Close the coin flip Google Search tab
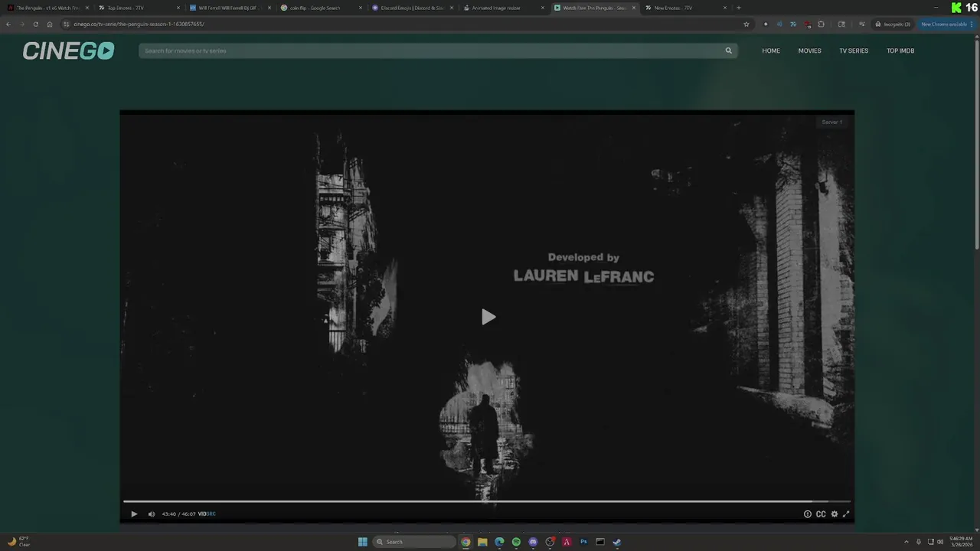Viewport: 980px width, 551px height. 361,8
